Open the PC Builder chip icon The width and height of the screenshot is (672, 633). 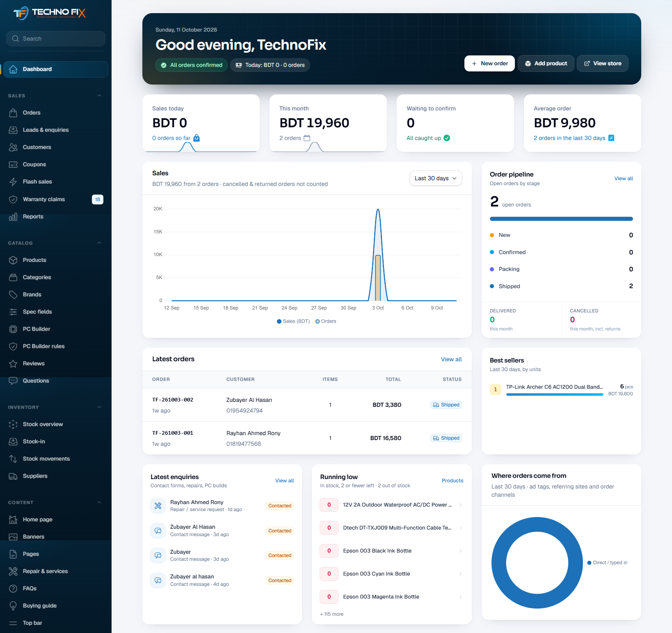13,329
